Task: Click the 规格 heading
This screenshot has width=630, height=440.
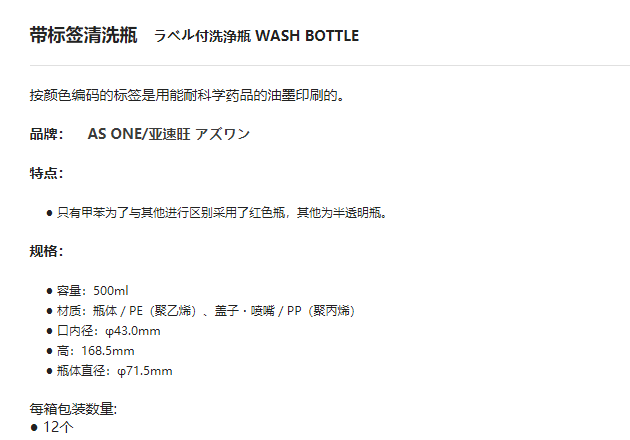Action: (47, 251)
